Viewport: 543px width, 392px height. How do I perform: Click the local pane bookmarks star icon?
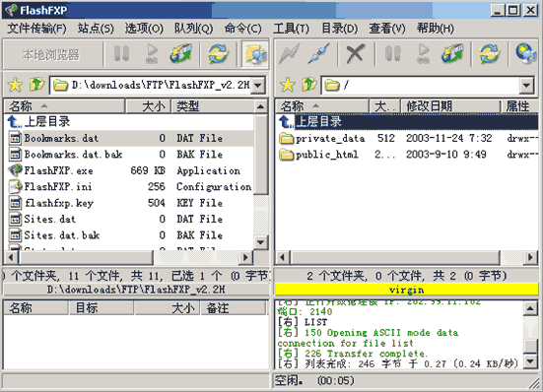[x=15, y=85]
